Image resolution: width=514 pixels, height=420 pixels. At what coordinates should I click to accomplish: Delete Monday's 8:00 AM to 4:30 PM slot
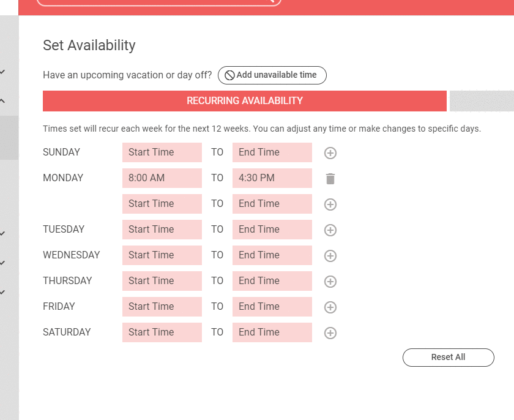tap(330, 179)
